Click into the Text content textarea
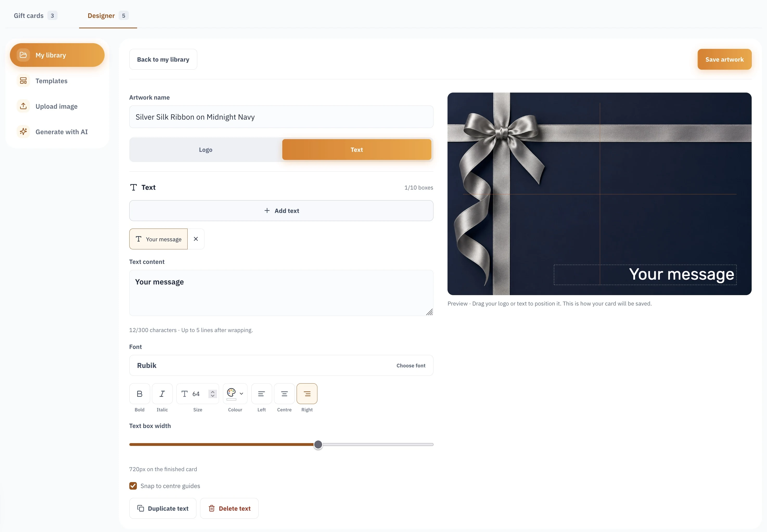This screenshot has width=767, height=532. pyautogui.click(x=281, y=293)
